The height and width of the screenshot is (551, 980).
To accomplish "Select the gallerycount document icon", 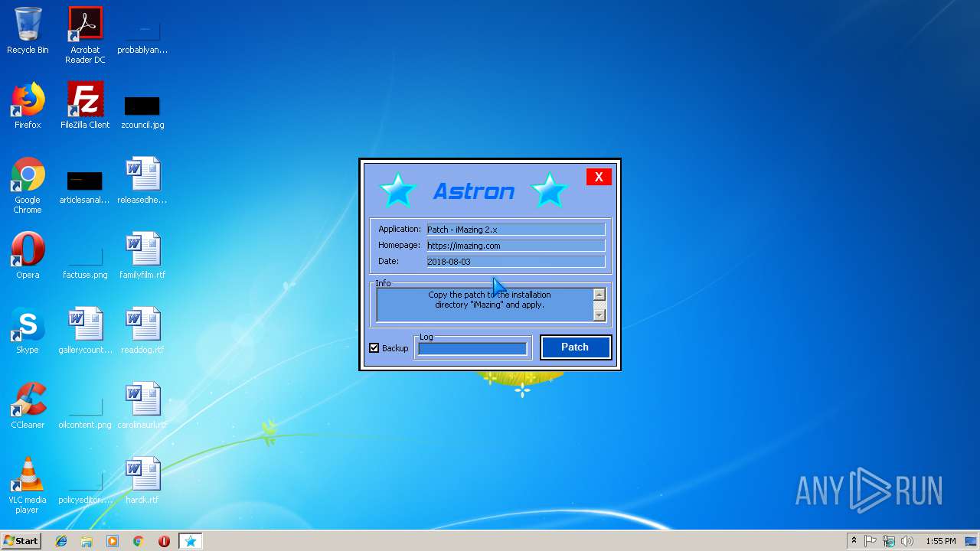I will coord(85,331).
